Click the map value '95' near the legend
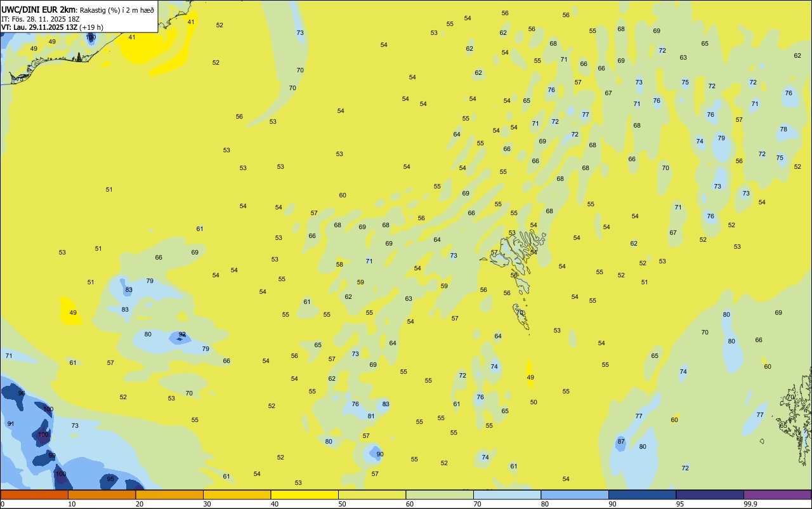Screen dimensions: 812x509 pyautogui.click(x=110, y=479)
